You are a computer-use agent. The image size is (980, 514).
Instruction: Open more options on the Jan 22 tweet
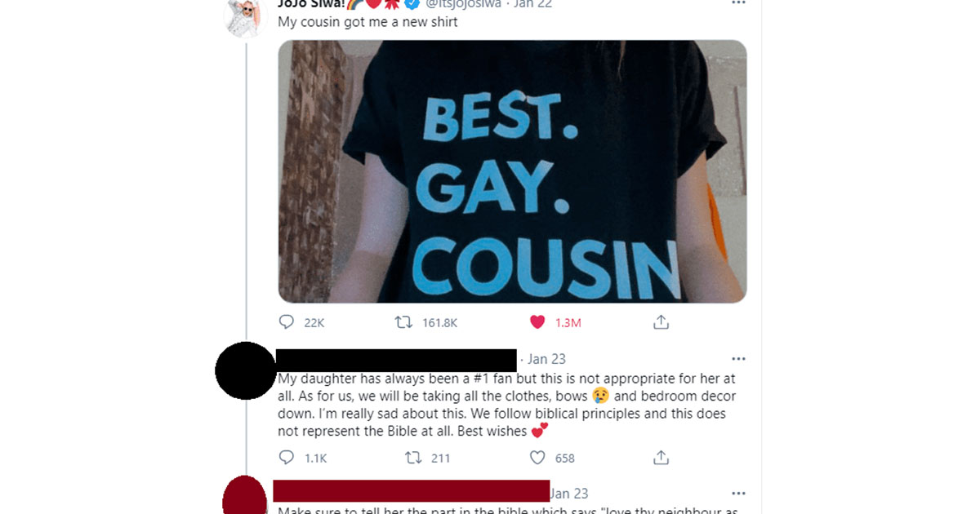[x=738, y=3]
